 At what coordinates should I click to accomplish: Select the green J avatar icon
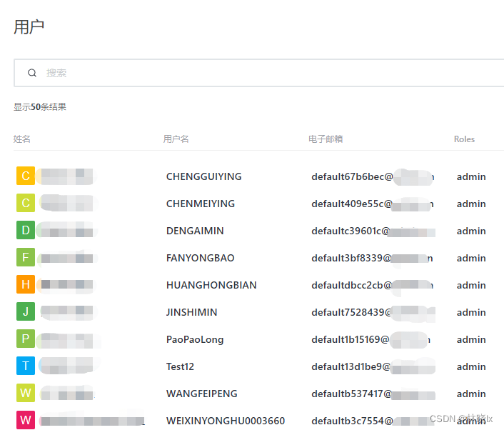point(26,312)
